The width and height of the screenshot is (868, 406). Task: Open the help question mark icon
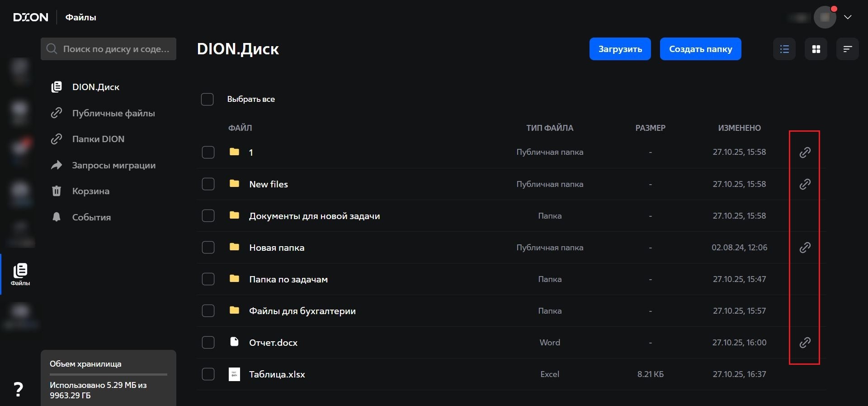click(18, 389)
